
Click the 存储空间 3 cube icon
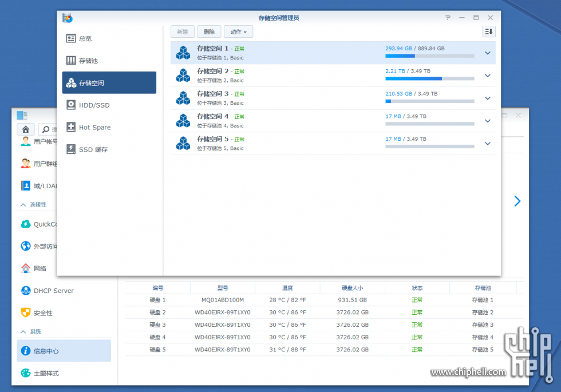pos(183,98)
